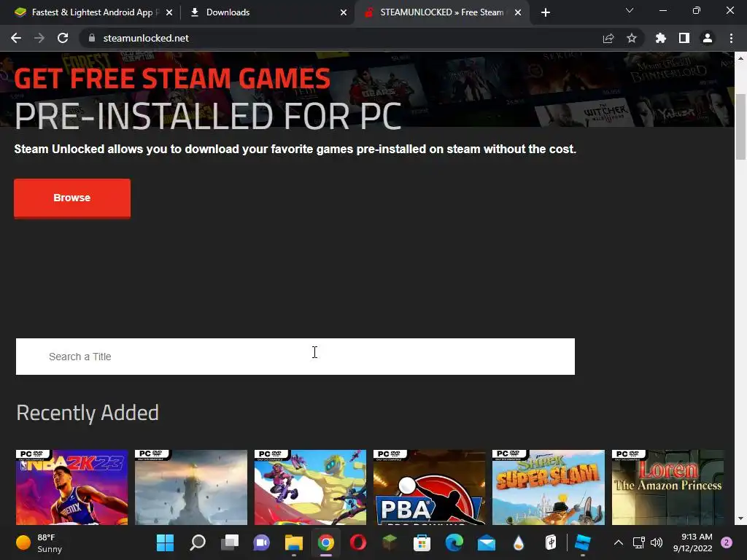Close the STEAMUNLOCKED tab
Image resolution: width=747 pixels, height=560 pixels.
tap(518, 12)
